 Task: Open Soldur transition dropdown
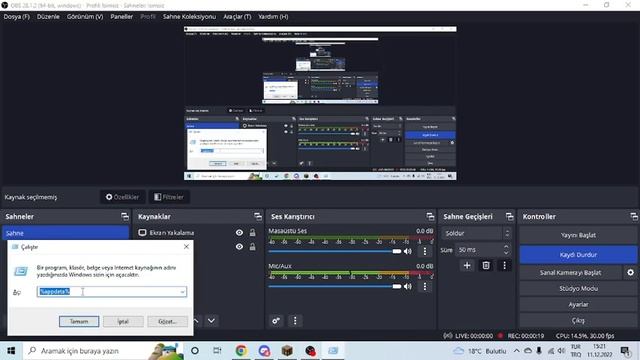(x=476, y=233)
